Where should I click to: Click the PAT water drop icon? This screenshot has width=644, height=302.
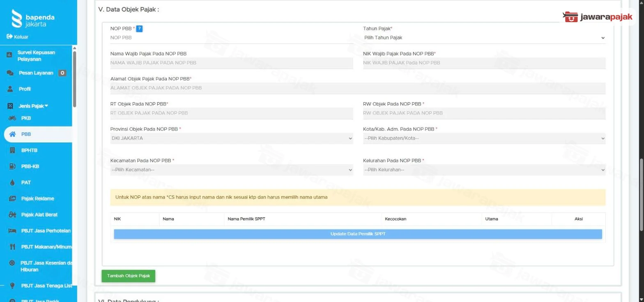[x=12, y=183]
